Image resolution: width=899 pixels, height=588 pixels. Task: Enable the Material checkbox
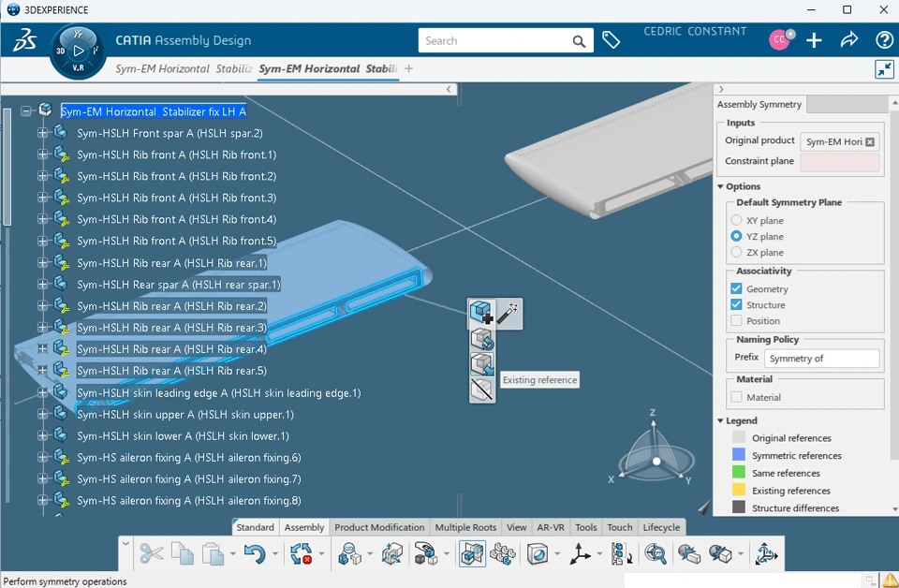[736, 397]
